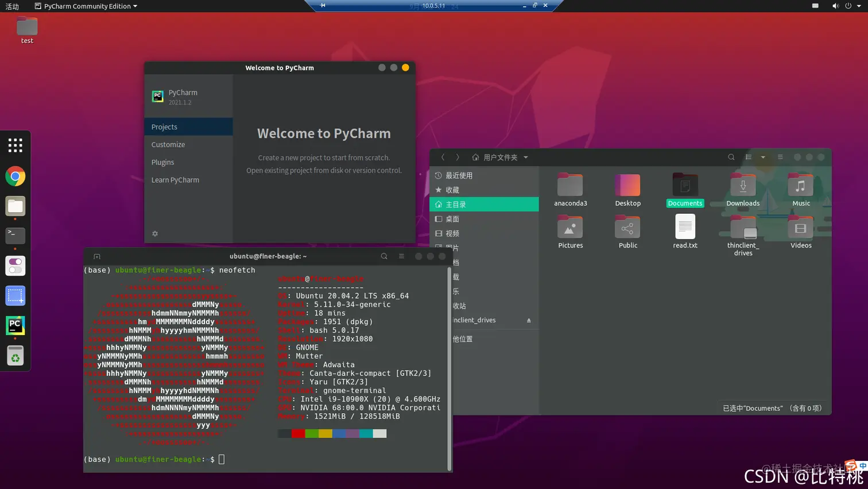Open power icon in top bar
This screenshot has width=868, height=489.
pyautogui.click(x=848, y=6)
